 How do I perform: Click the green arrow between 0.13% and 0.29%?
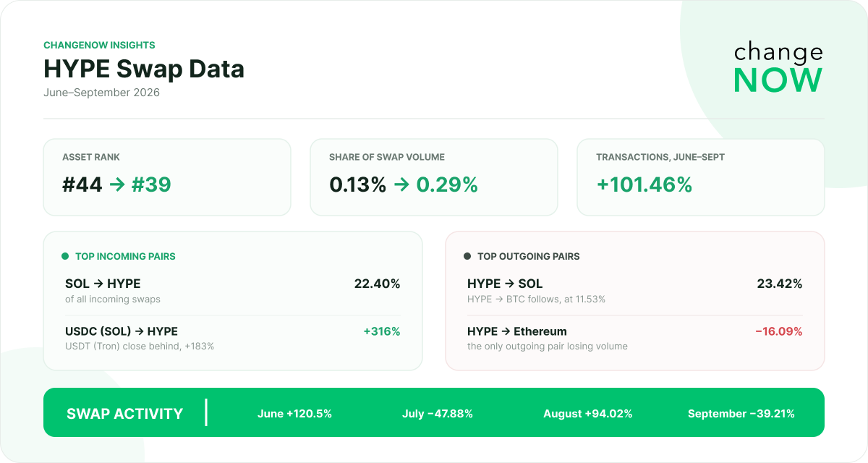(401, 184)
